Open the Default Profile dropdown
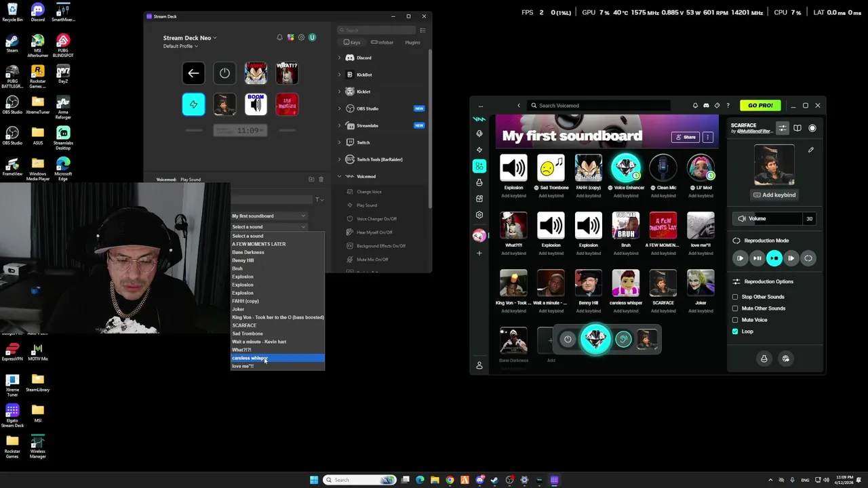Screen dimensions: 868x488 coord(180,46)
